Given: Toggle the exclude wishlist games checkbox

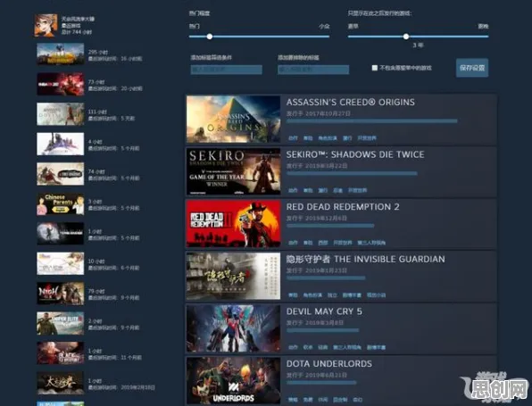Looking at the screenshot, I should tap(375, 68).
